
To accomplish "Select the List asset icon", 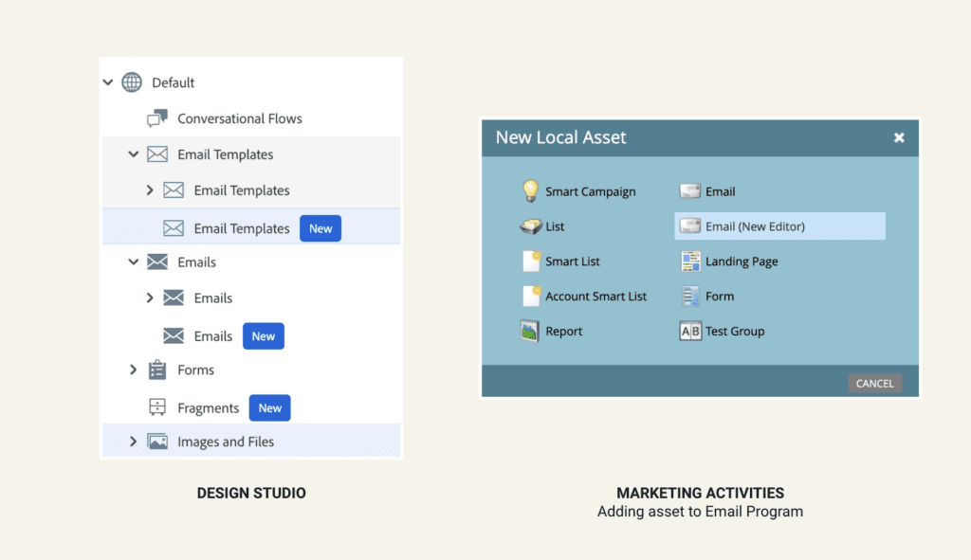I will (x=530, y=226).
